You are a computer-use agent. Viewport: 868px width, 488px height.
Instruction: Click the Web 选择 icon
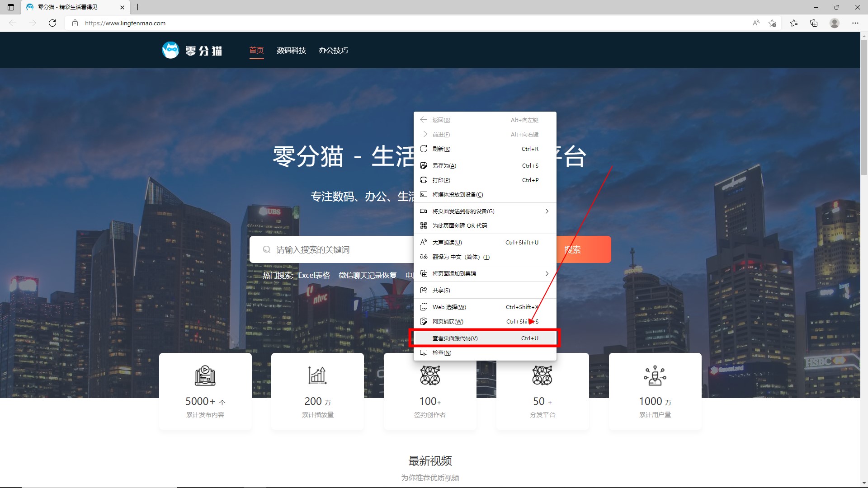click(423, 306)
